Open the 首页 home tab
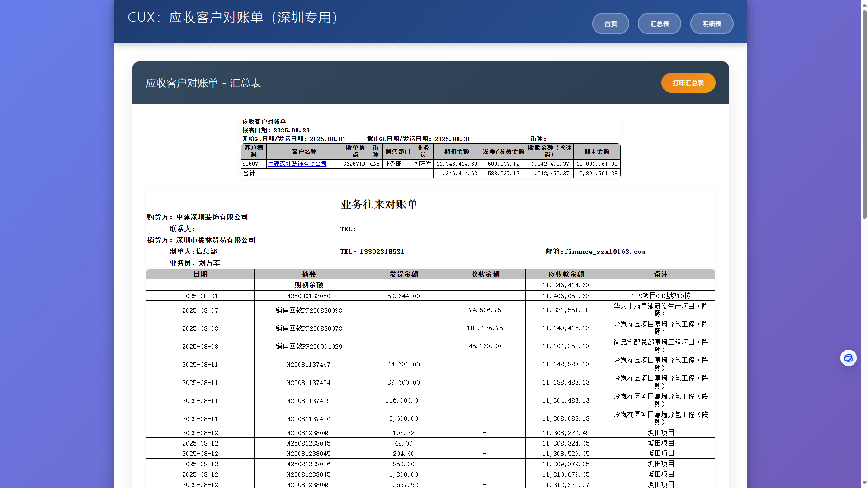The image size is (868, 488). 610,23
